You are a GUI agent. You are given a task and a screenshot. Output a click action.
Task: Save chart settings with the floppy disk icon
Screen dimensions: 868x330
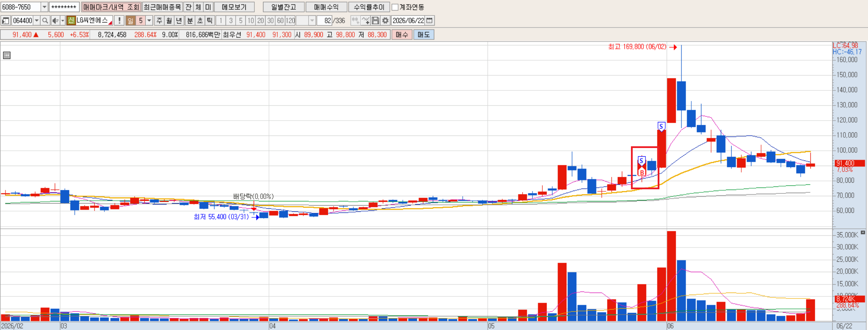(x=375, y=21)
